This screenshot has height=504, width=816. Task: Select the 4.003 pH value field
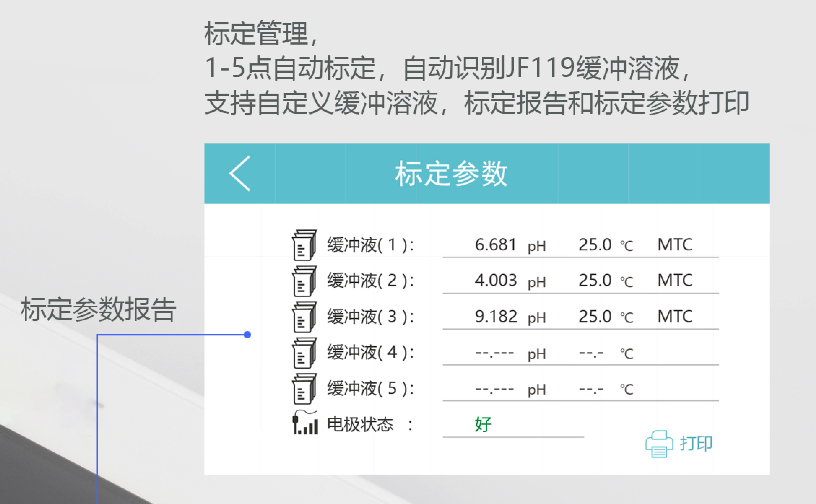click(496, 280)
